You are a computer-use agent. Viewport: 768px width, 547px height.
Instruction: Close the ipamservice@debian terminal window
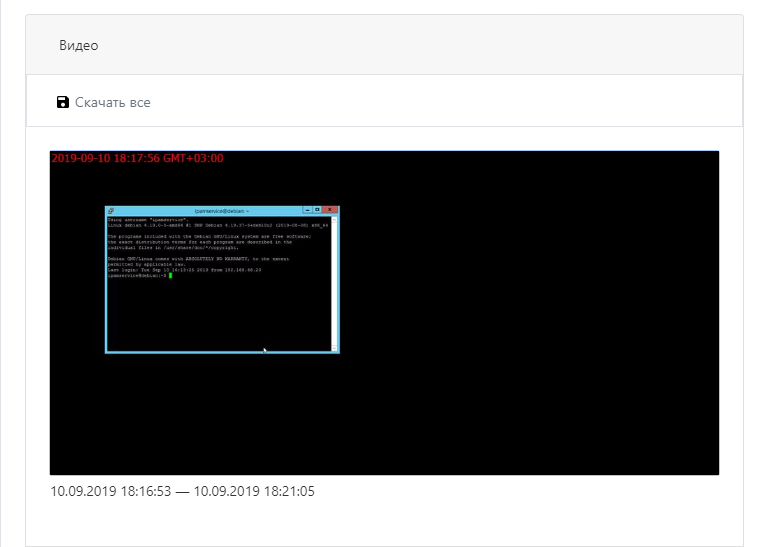pyautogui.click(x=330, y=211)
